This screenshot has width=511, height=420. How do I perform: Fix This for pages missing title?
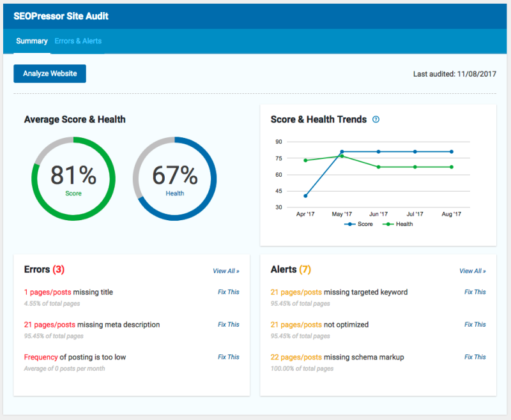(229, 292)
